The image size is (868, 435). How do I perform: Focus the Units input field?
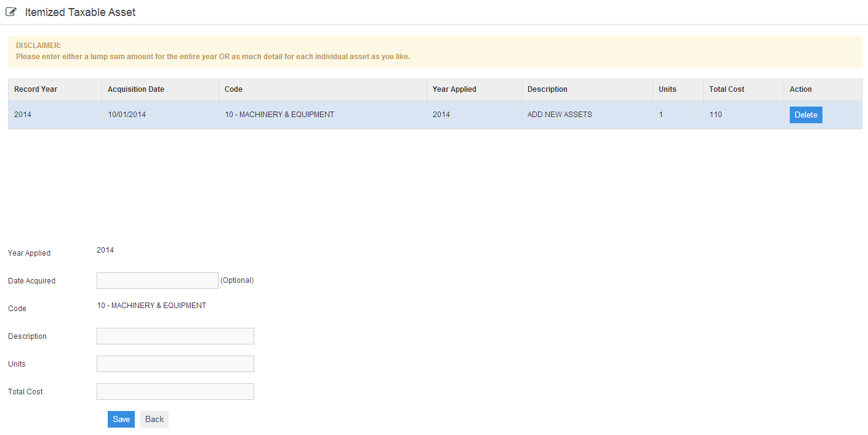pyautogui.click(x=175, y=364)
